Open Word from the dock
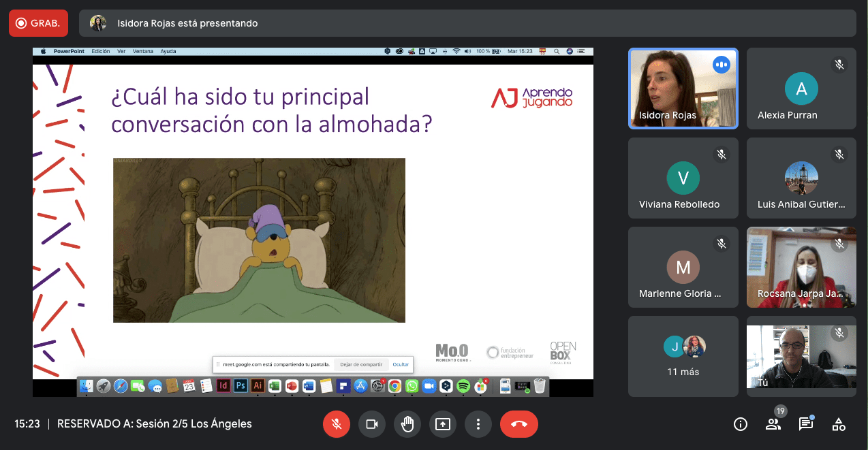 coord(309,386)
